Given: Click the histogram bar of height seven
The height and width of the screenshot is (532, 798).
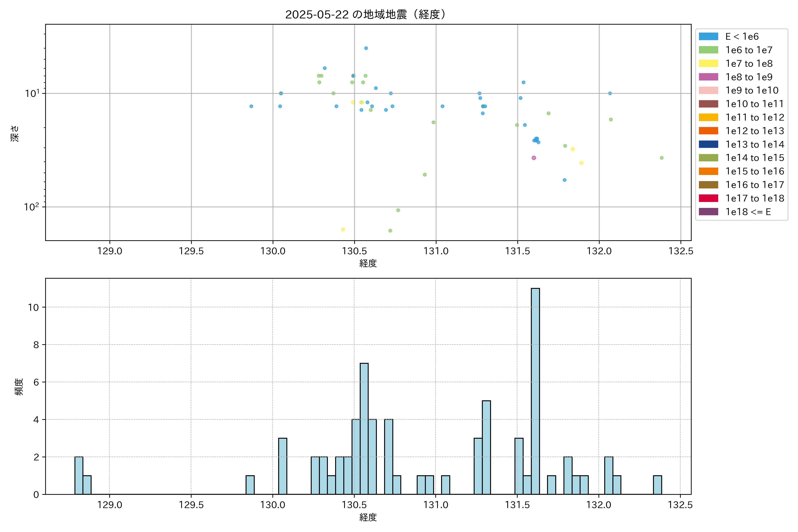Looking at the screenshot, I should [364, 428].
